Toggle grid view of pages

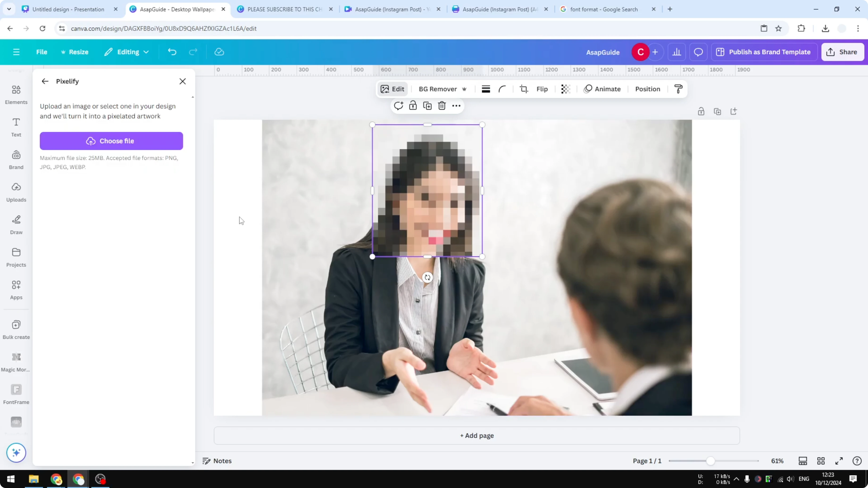tap(821, 461)
